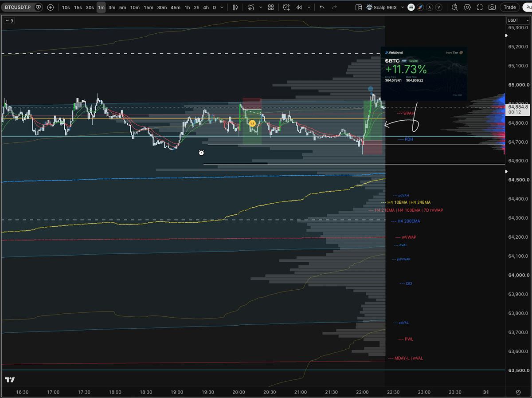Image resolution: width=532 pixels, height=398 pixels.
Task: Select the 15s timeframe
Action: coord(78,7)
